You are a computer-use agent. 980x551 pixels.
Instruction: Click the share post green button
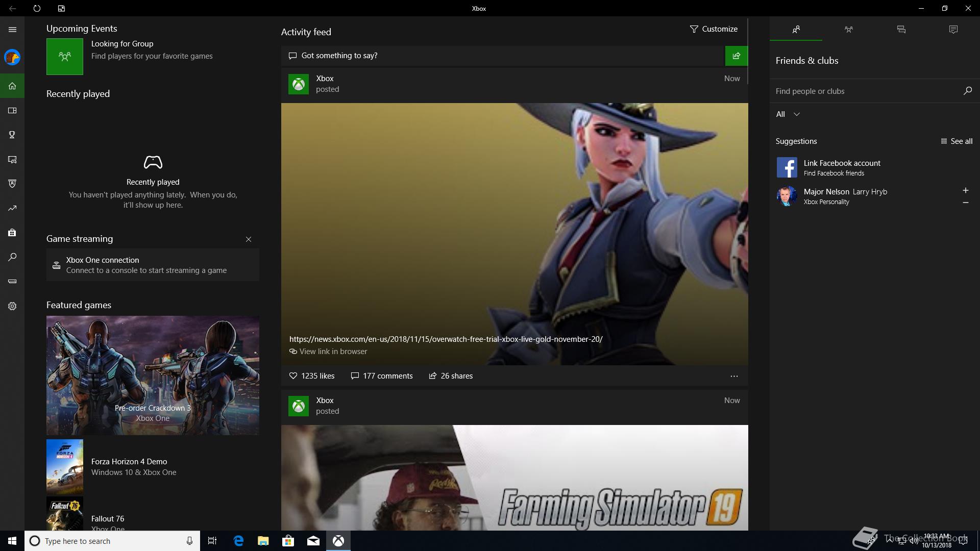pos(736,56)
